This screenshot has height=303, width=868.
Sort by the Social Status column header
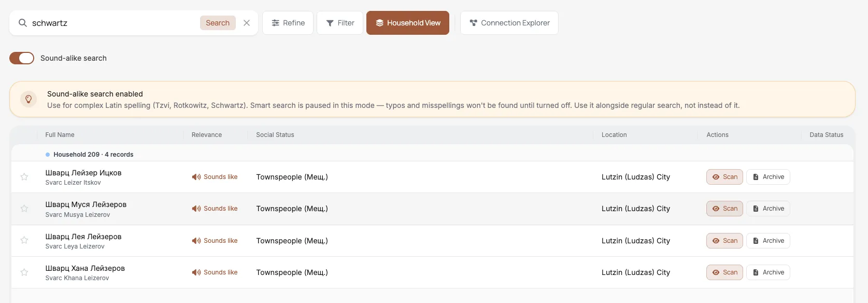(x=275, y=135)
